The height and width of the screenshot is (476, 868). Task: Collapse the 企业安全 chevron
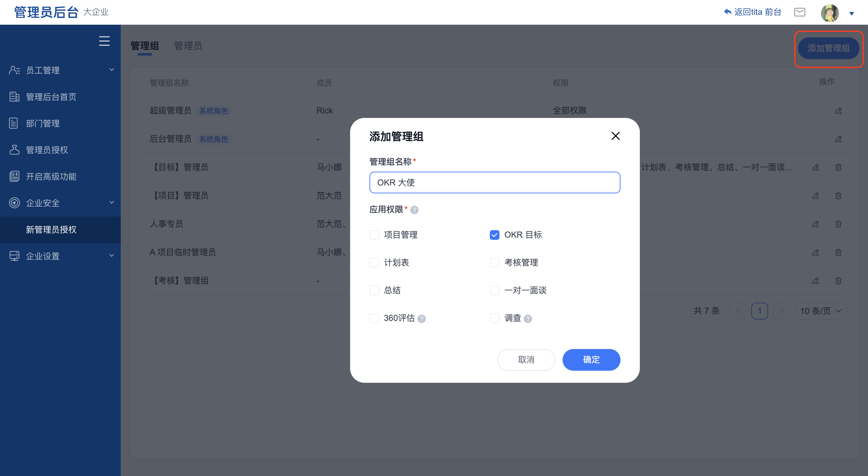tap(112, 202)
